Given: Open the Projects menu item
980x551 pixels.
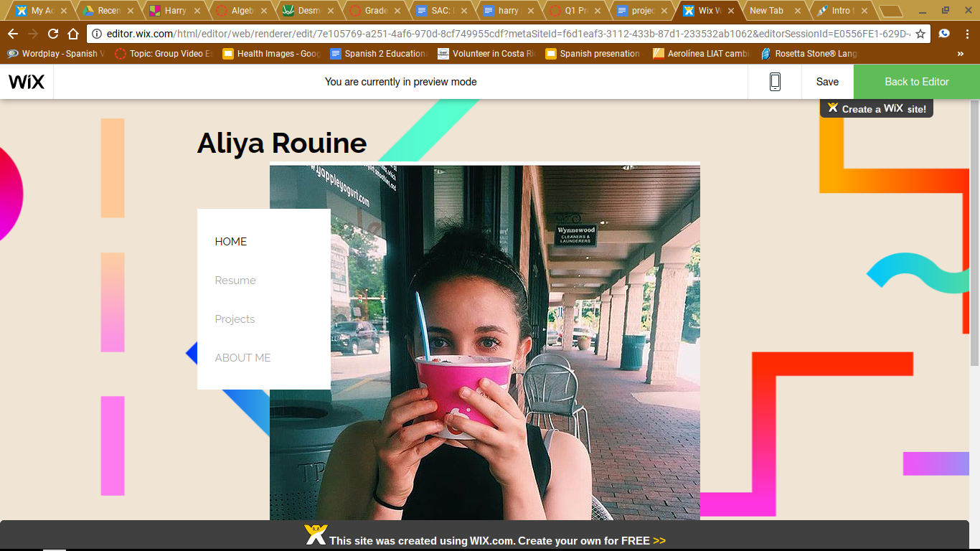Looking at the screenshot, I should 235,319.
